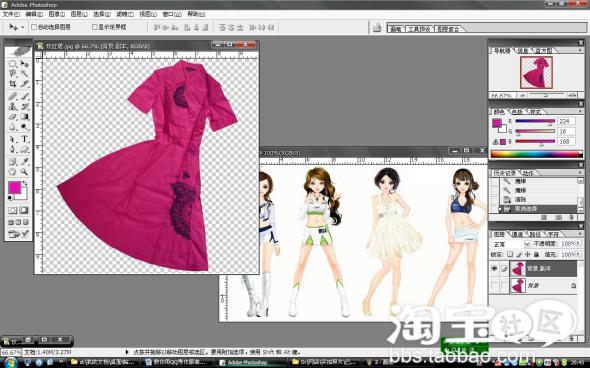Open the 图层 (Layer) menu
590x368 pixels.
[x=79, y=14]
